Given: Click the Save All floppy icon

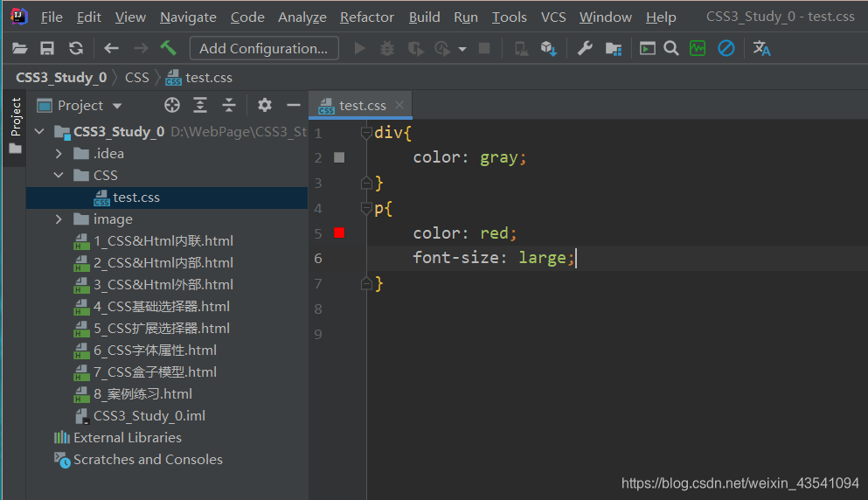Looking at the screenshot, I should (x=47, y=49).
